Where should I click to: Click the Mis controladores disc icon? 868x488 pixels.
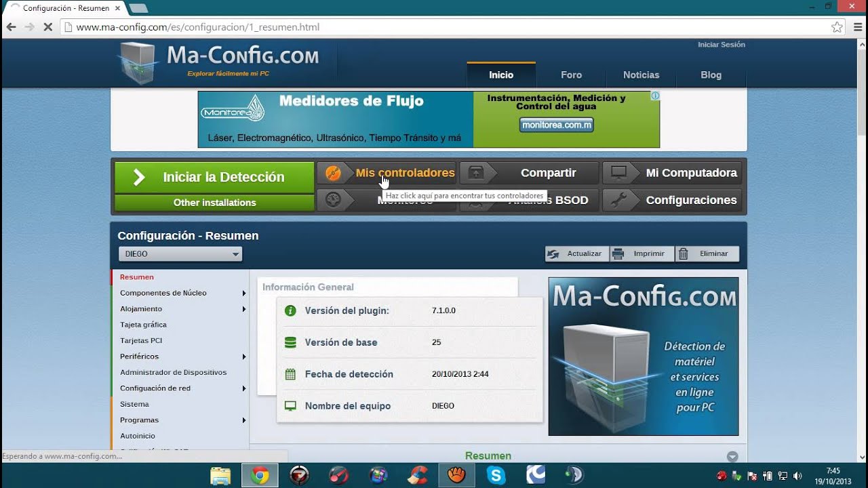click(333, 173)
